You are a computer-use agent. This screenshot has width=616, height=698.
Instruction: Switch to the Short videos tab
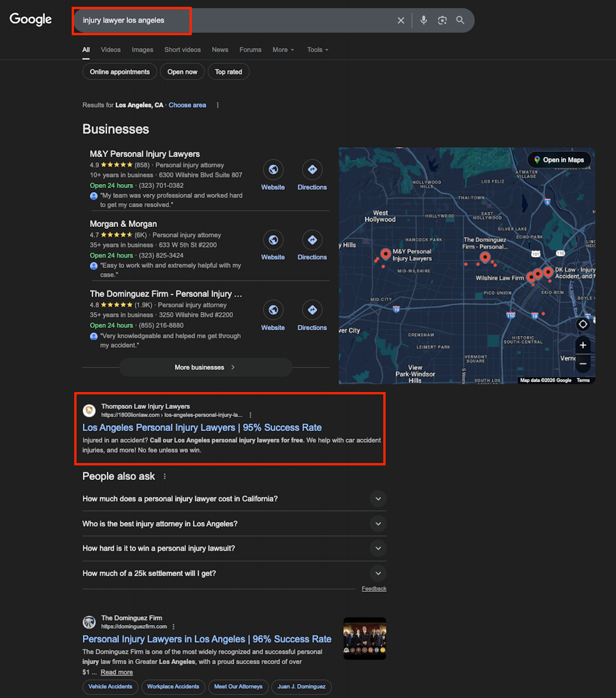point(183,50)
